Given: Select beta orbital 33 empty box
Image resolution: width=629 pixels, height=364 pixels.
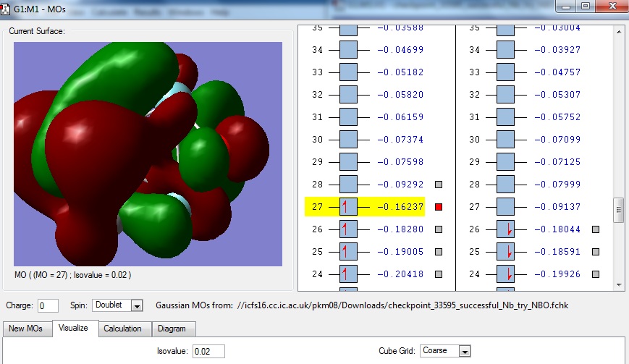Looking at the screenshot, I should 505,72.
